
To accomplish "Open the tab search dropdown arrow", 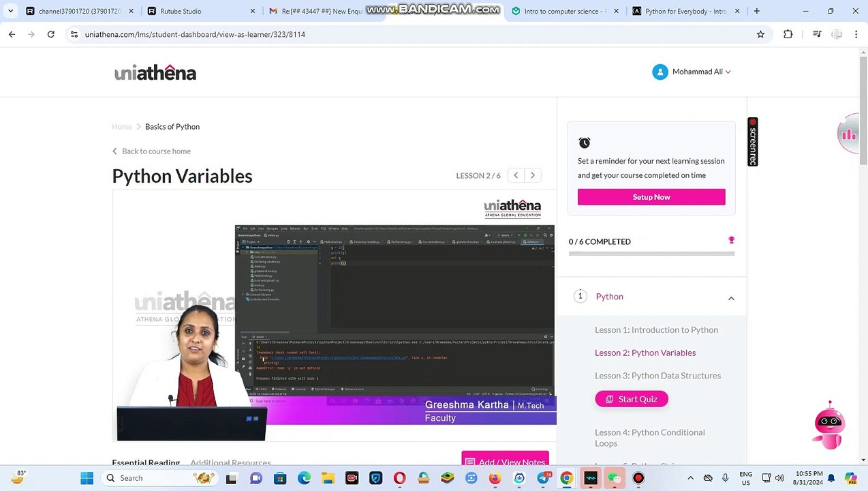I will [x=10, y=11].
